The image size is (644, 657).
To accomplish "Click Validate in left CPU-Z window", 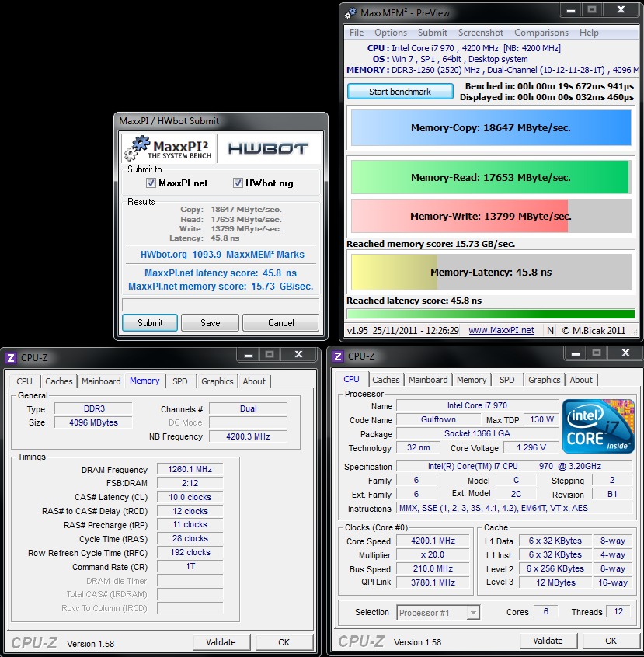I will point(221,642).
